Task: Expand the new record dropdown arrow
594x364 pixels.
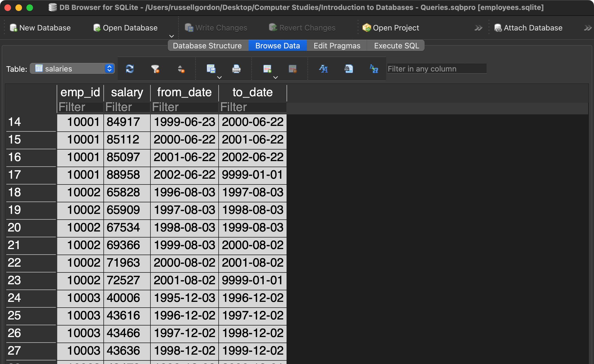Action: tap(276, 78)
